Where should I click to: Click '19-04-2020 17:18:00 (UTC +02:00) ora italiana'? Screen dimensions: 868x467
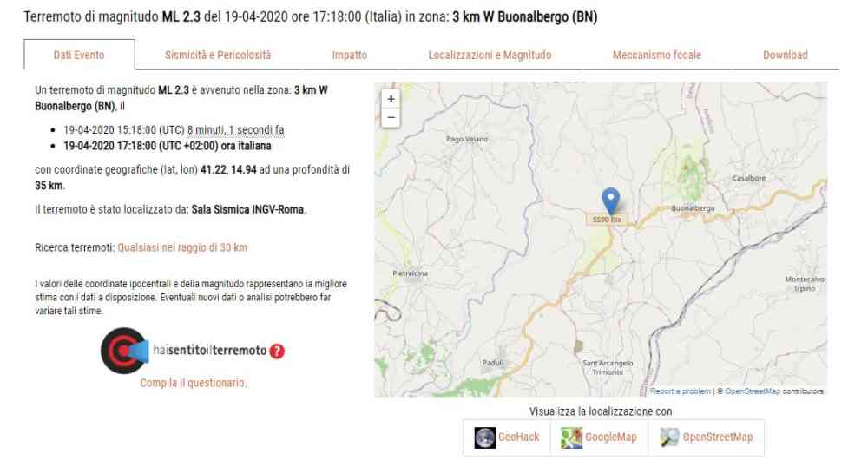coord(168,146)
